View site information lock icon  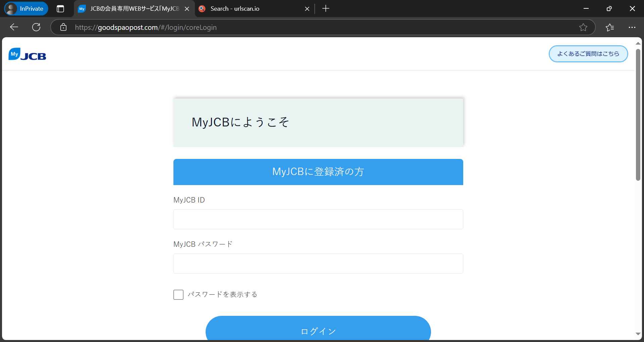[x=63, y=27]
